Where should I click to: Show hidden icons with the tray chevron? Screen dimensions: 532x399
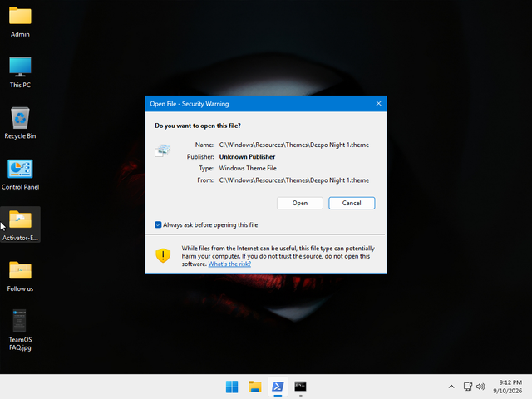[x=451, y=387]
